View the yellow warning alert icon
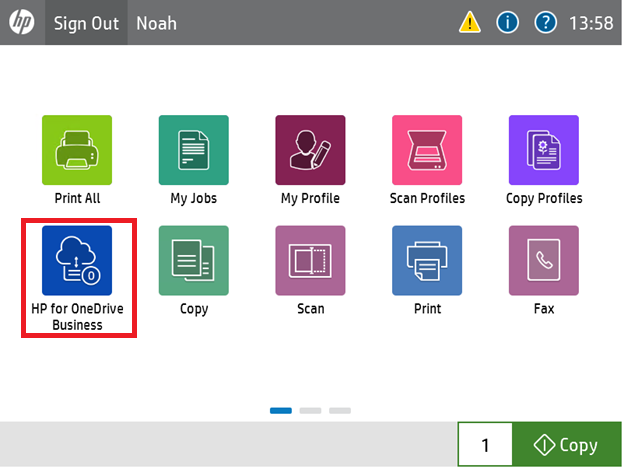This screenshot has height=469, width=624. (x=469, y=22)
